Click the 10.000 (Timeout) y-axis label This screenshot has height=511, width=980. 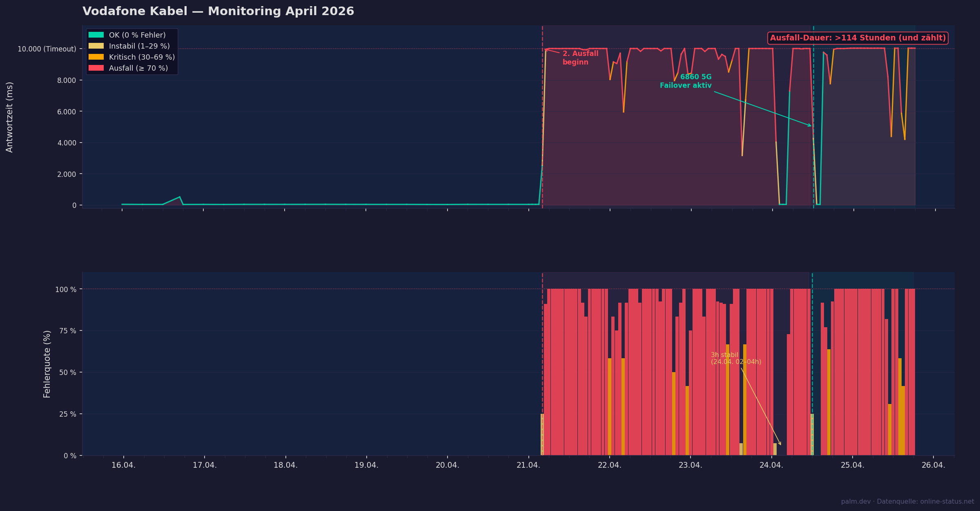tap(47, 49)
